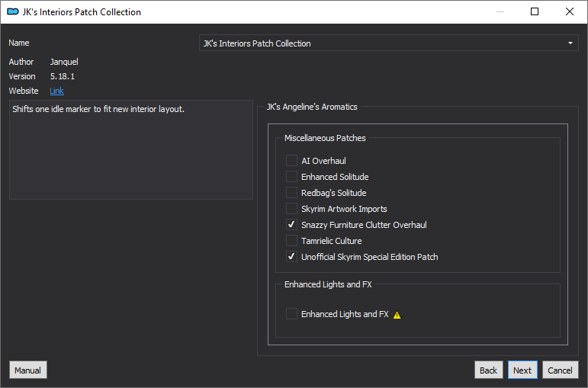
Task: Click the Miscellaneous Patches group heading
Action: tap(325, 138)
